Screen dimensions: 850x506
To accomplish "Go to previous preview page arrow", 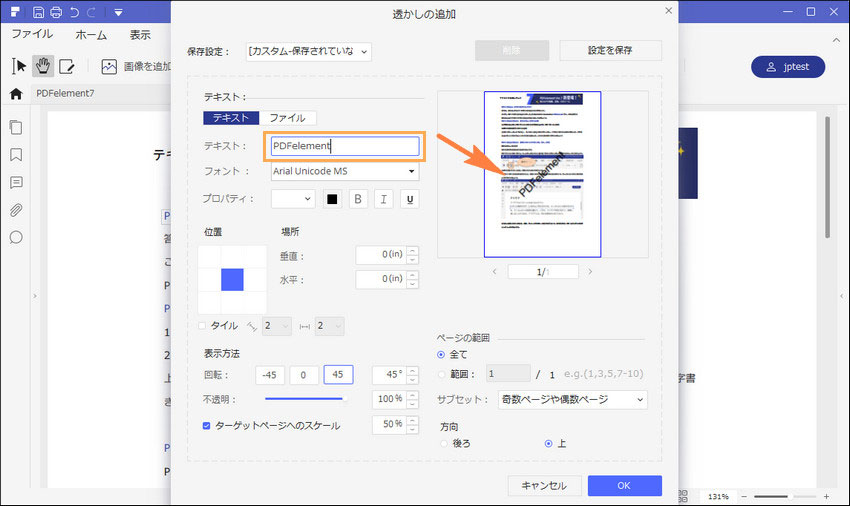I will (494, 271).
